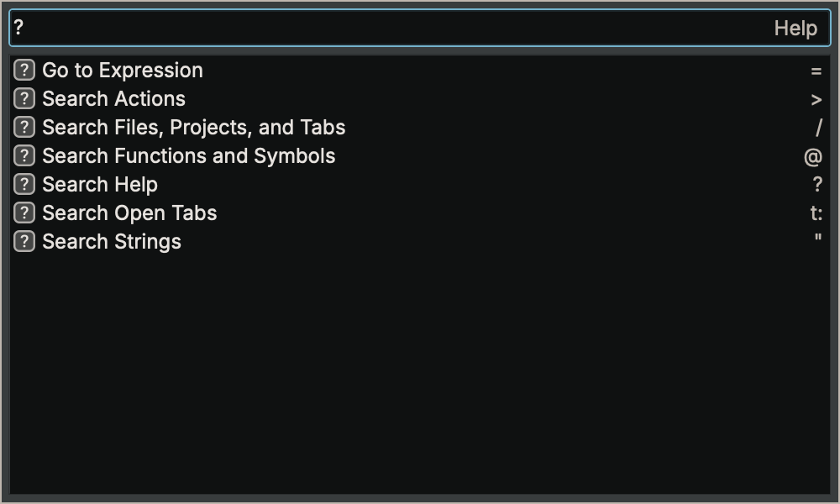
Task: Click the badge icon beside Search Open Tabs
Action: 23,213
